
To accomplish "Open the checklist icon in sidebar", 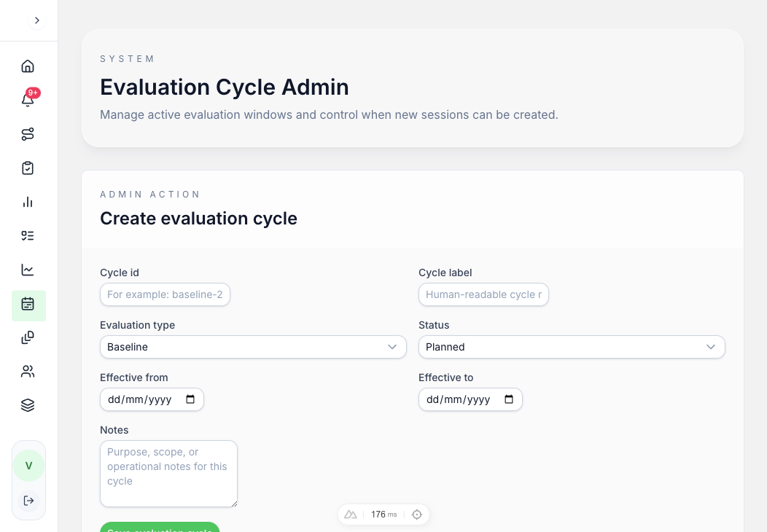I will 28,235.
